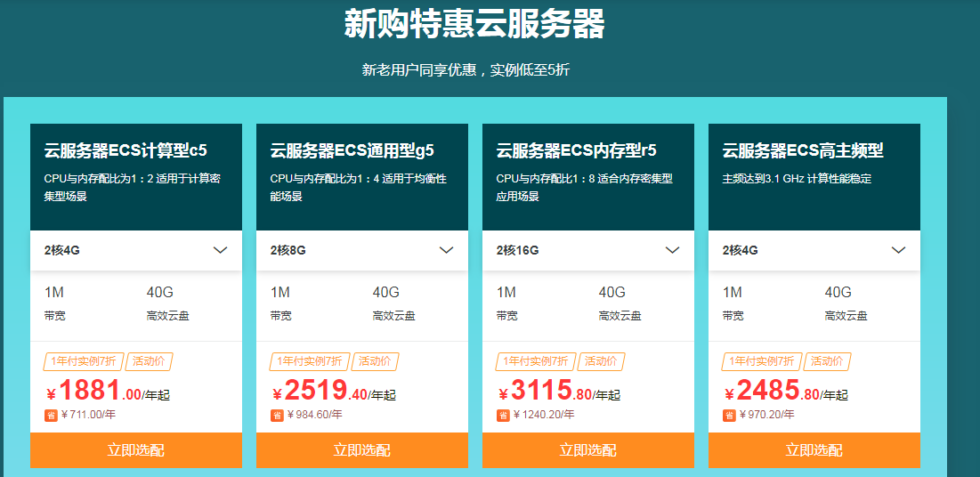The height and width of the screenshot is (477, 980).
Task: Click 立即选配 on the 内存型r5 card
Action: [588, 450]
